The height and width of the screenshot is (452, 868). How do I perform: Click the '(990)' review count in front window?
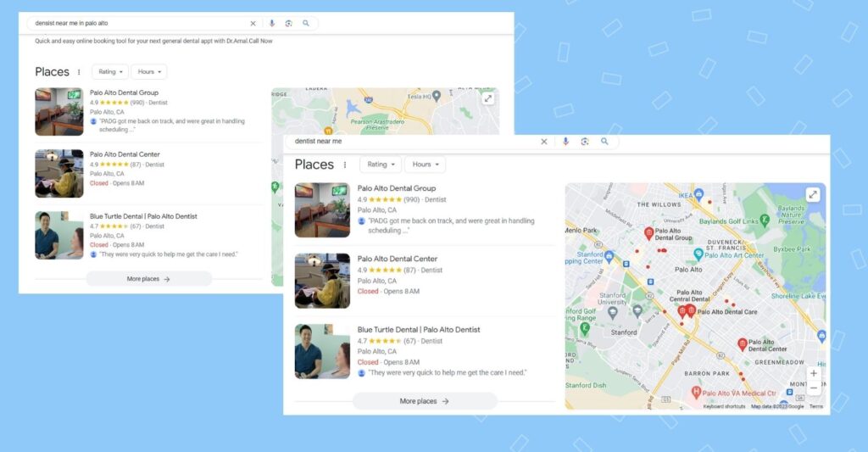(411, 199)
